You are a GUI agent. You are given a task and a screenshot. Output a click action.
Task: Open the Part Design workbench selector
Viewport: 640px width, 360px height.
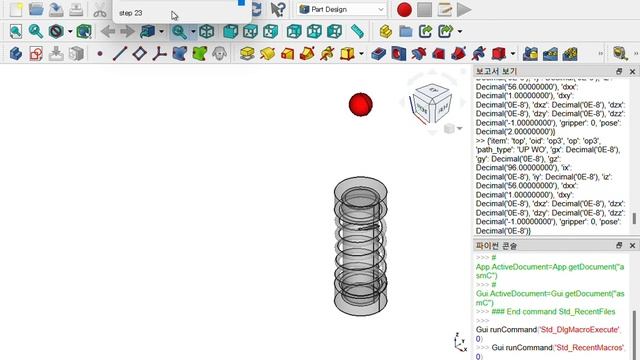click(x=341, y=9)
